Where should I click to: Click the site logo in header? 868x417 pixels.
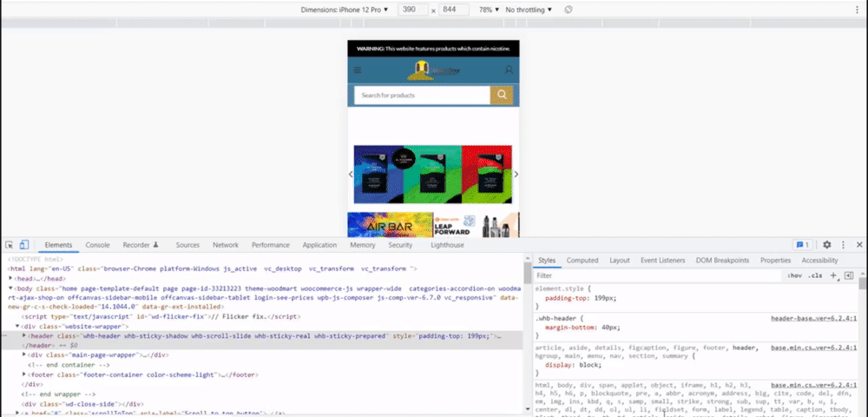[x=433, y=70]
